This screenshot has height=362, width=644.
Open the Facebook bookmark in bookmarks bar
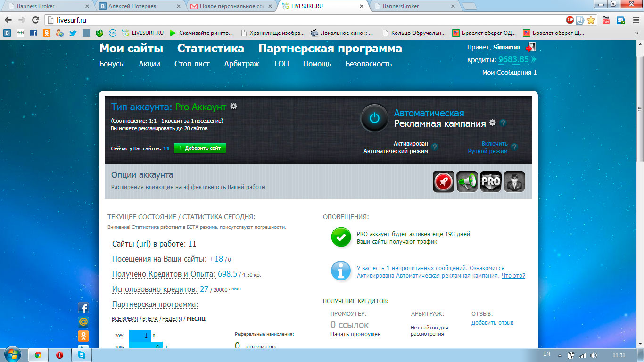[33, 33]
